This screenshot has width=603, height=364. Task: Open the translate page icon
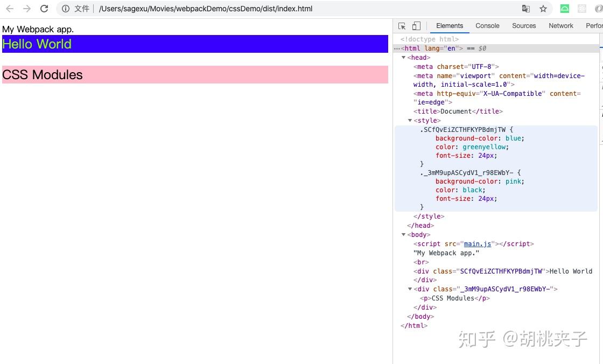[x=525, y=9]
